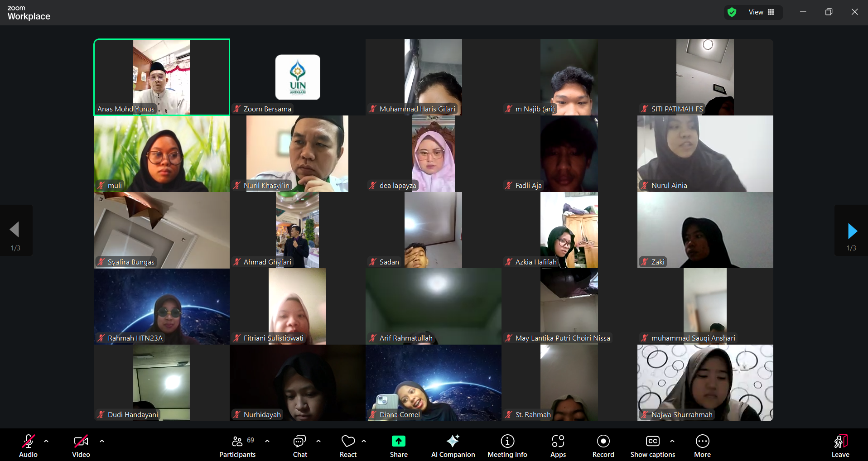868x461 pixels.
Task: Select Muhammad Haris Gifari's video tile
Action: (x=434, y=77)
